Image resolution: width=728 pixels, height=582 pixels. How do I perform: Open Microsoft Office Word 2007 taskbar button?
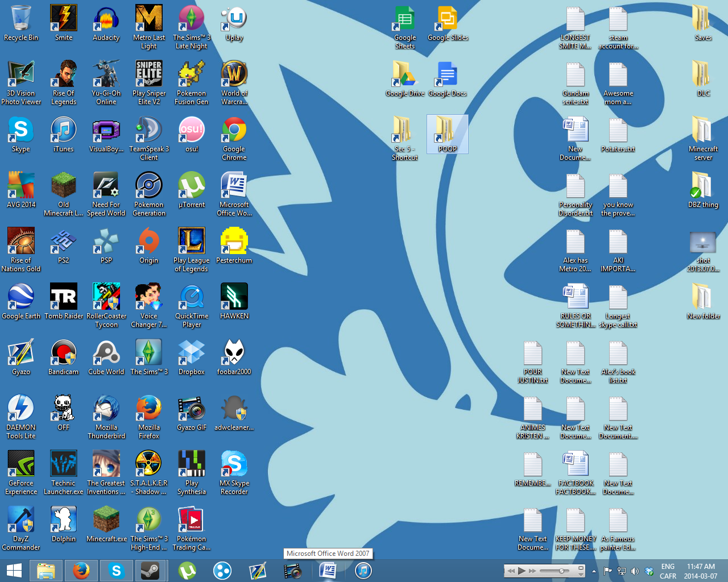(x=328, y=571)
